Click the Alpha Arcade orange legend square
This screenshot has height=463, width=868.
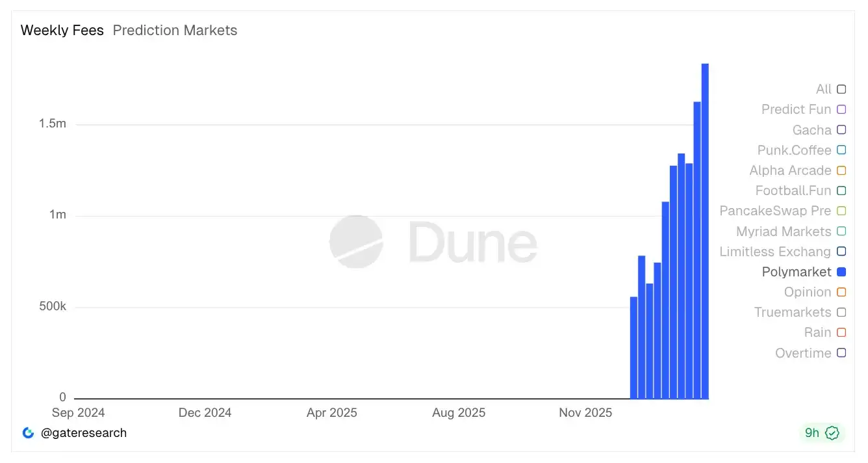point(841,171)
